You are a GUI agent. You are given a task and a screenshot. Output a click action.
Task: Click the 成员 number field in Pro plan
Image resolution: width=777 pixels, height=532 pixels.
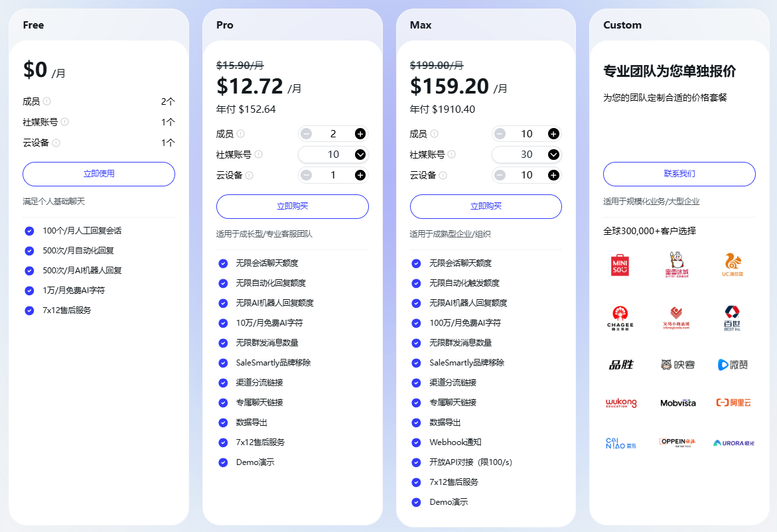pos(333,134)
